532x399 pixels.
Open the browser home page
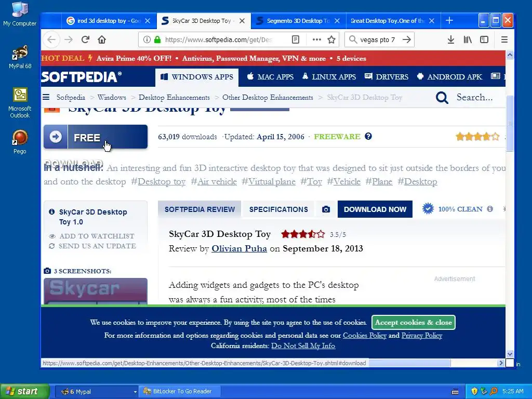coord(102,39)
